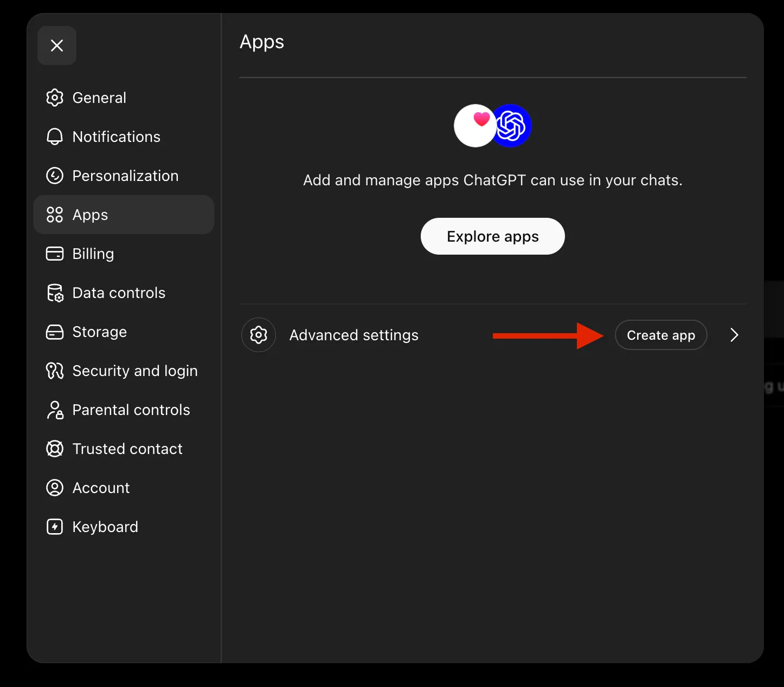
Task: Click the Apps grid icon
Action: (x=55, y=215)
